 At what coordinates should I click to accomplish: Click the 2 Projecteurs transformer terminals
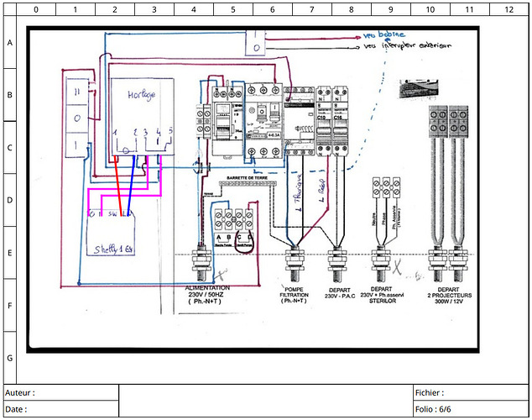[x=448, y=122]
